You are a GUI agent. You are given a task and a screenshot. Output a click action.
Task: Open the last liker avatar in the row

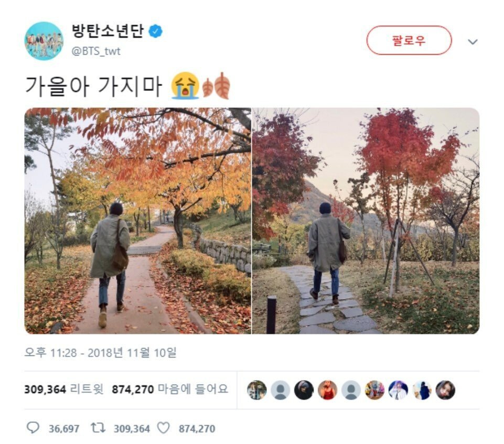[445, 390]
